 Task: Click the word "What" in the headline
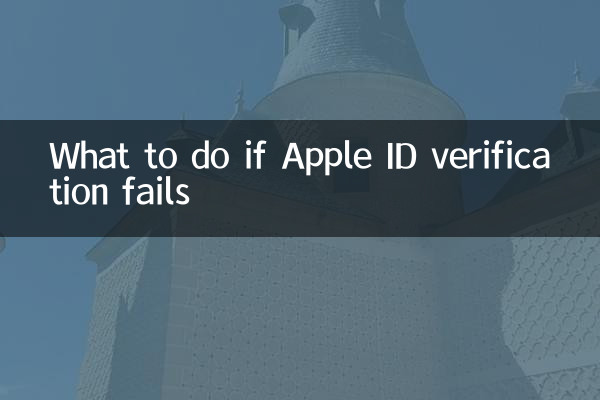89,155
